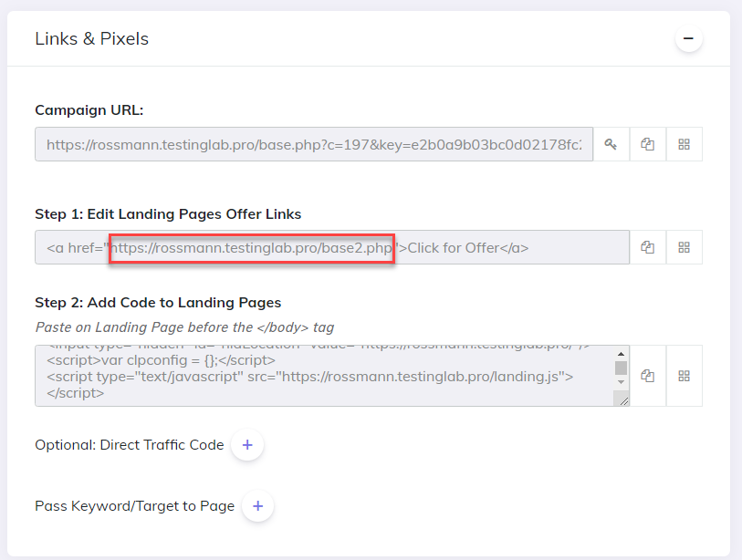This screenshot has height=560, width=742.
Task: Click the scrollbar thumb in code textarea
Action: 621,368
